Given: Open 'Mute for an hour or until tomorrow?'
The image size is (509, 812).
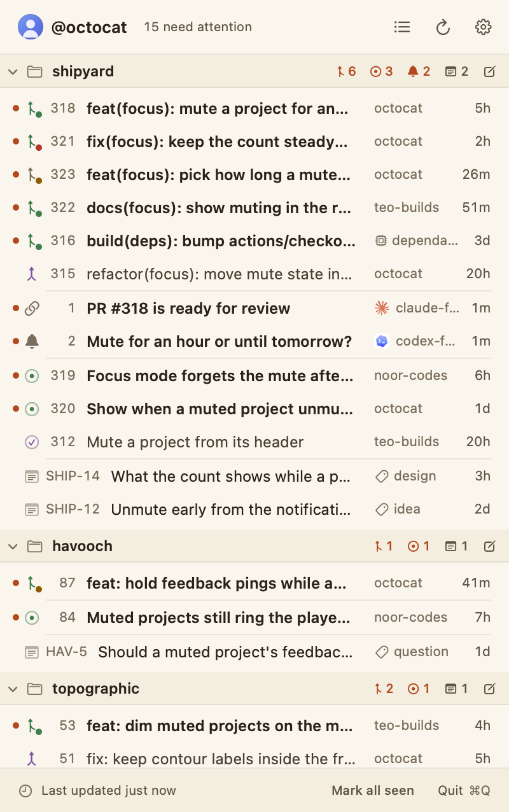Looking at the screenshot, I should [220, 342].
